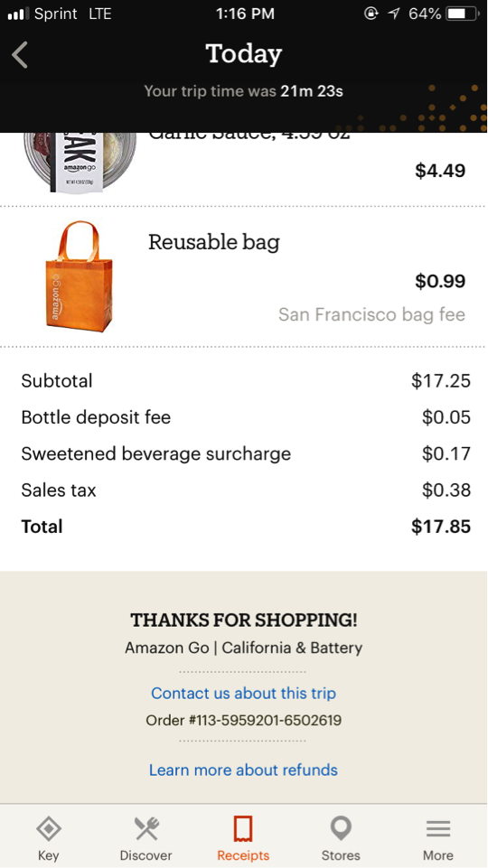Click the Contact us about this trip link
The width and height of the screenshot is (488, 868).
244,693
